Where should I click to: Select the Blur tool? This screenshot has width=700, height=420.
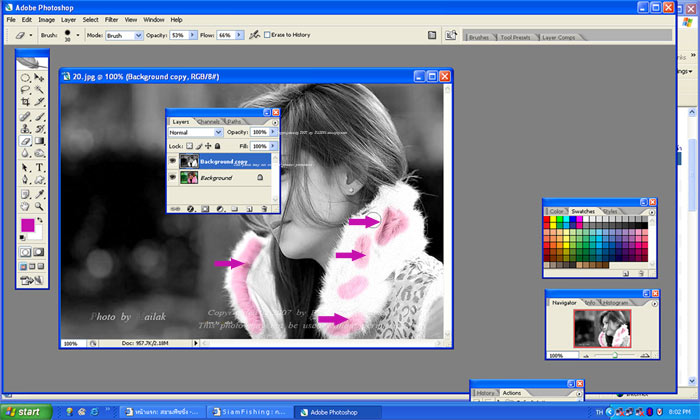25,154
